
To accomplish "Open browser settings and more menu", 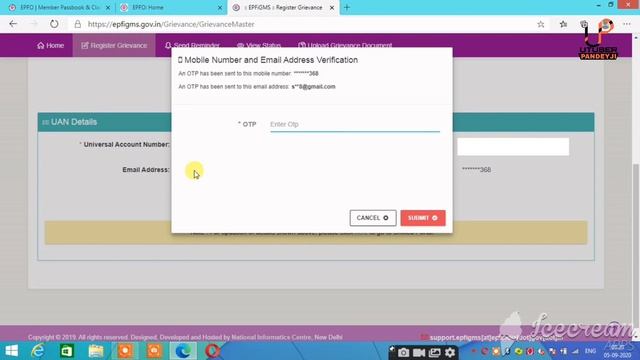I will (627, 24).
